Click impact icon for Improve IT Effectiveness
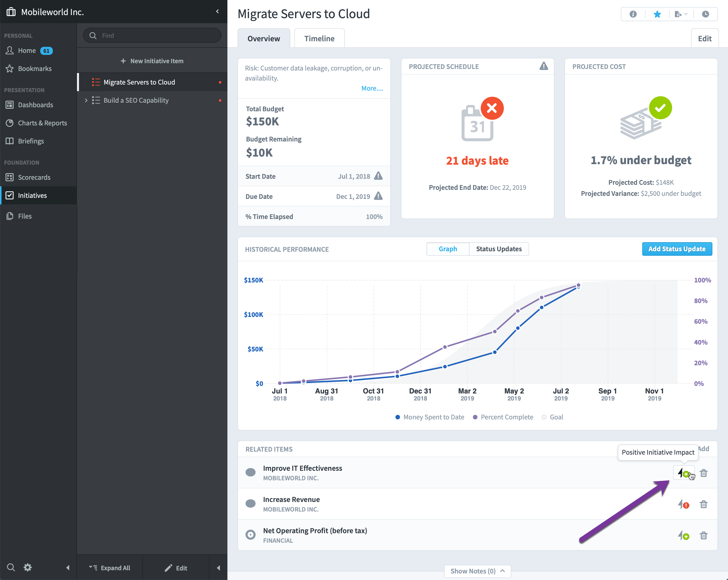 tap(684, 473)
